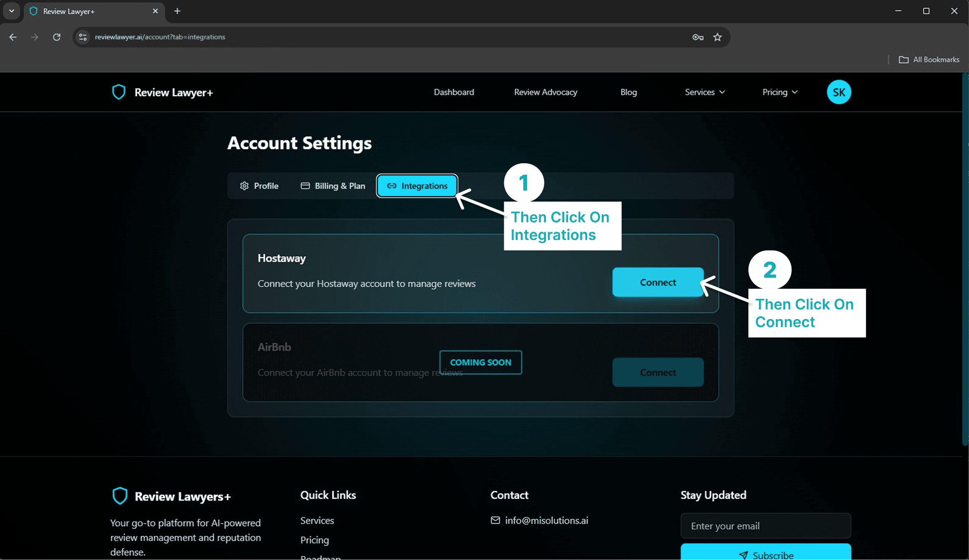Click the browser forward arrow
Viewport: 969px width, 560px height.
[x=35, y=37]
